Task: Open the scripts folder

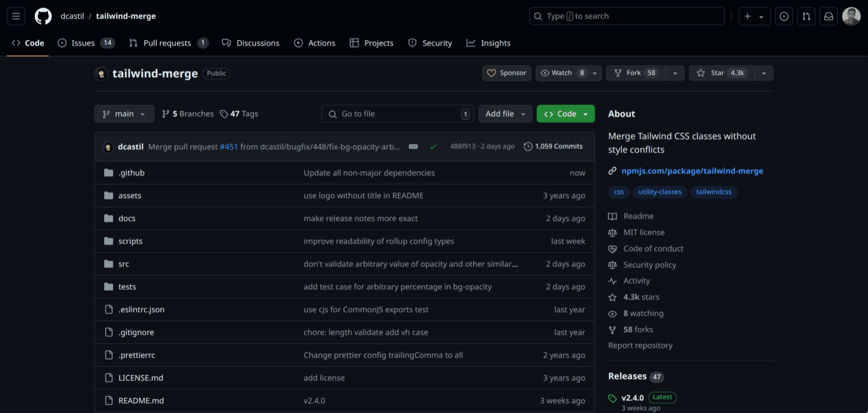Action: click(x=131, y=241)
